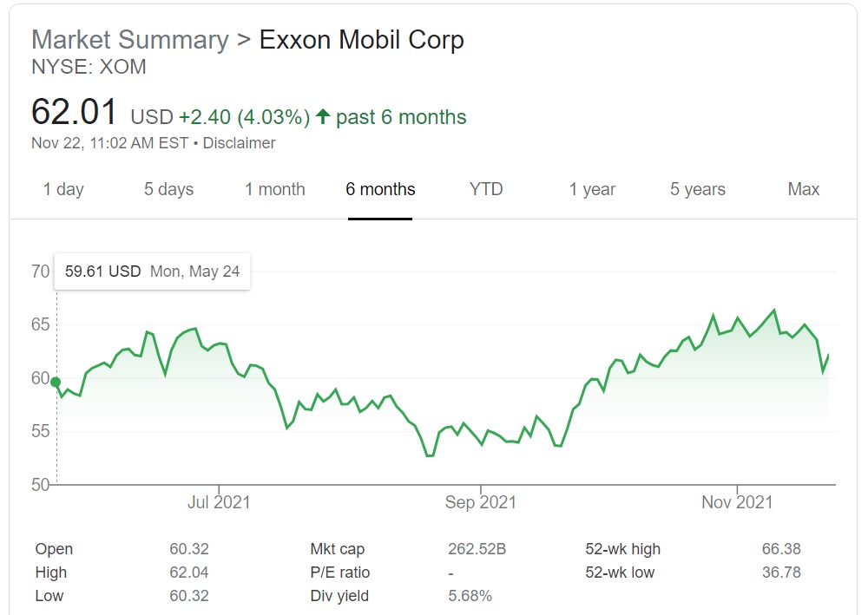
Task: Show the 1 month chart range
Action: point(274,189)
